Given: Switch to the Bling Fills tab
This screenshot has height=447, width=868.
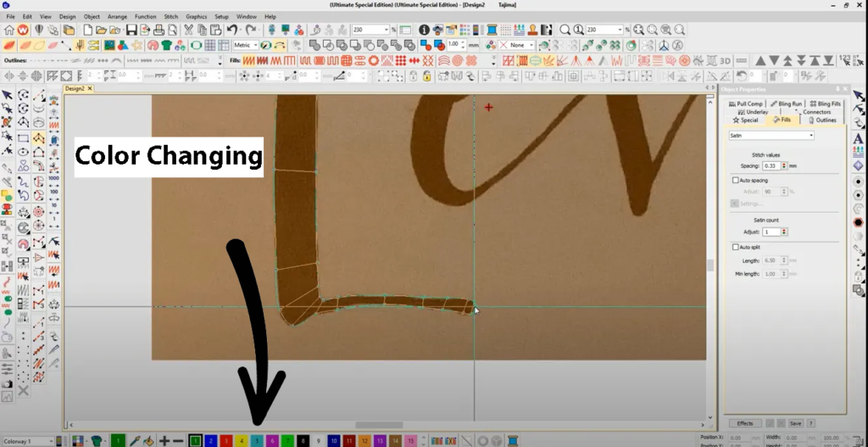Looking at the screenshot, I should pyautogui.click(x=825, y=103).
